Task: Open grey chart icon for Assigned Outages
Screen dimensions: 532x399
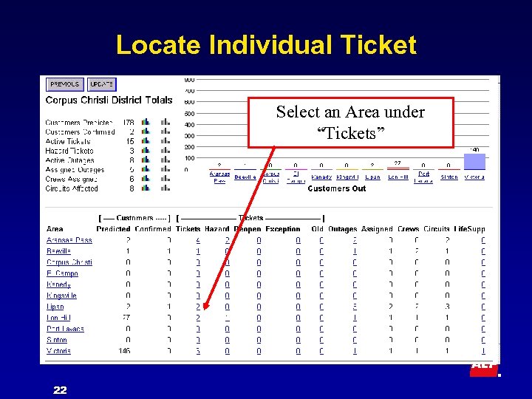Action: click(x=166, y=169)
